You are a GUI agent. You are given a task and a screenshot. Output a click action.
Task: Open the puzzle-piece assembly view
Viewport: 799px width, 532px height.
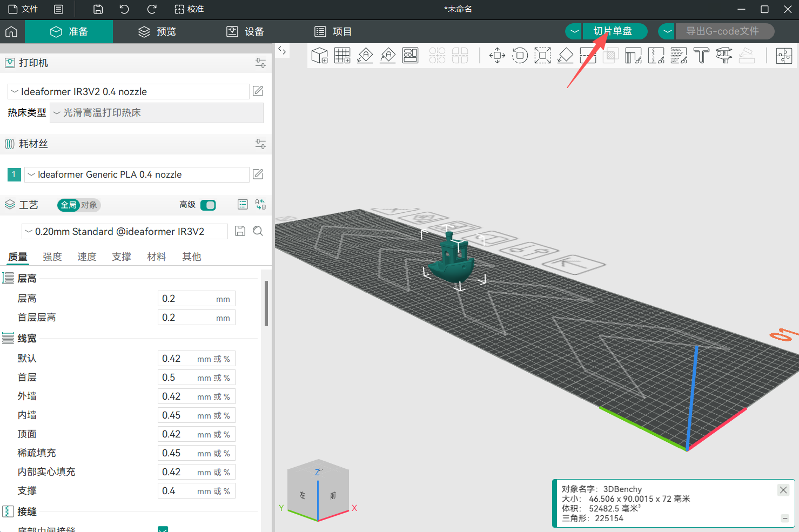pyautogui.click(x=784, y=56)
